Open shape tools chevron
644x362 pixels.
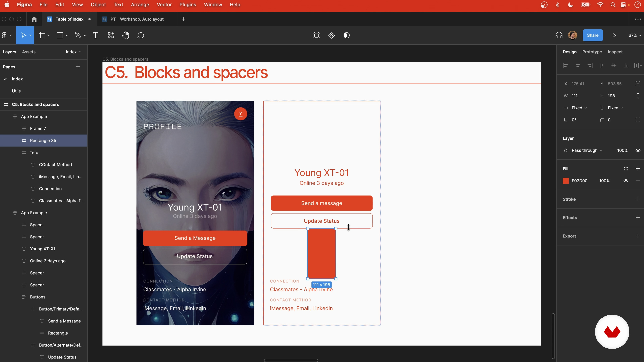tap(67, 35)
